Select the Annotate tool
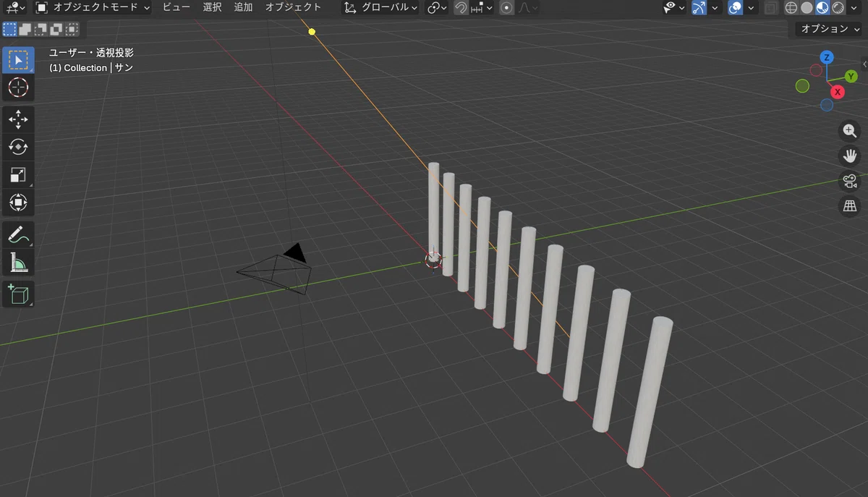The width and height of the screenshot is (868, 497). coord(18,234)
